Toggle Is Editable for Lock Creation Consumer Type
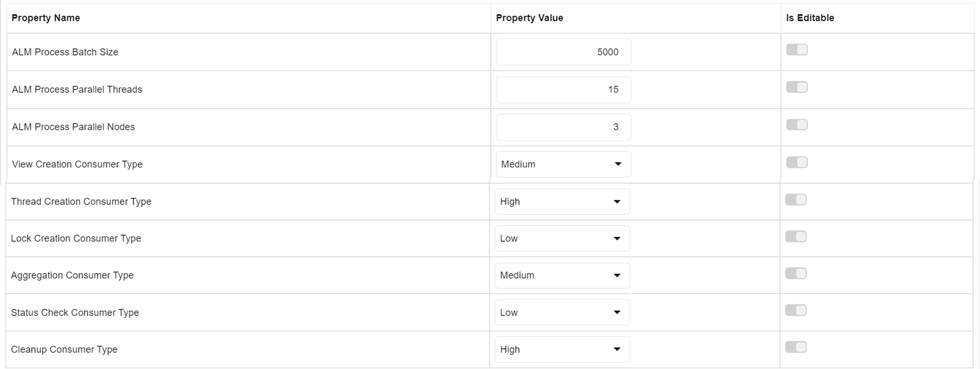980x369 pixels. click(x=795, y=237)
